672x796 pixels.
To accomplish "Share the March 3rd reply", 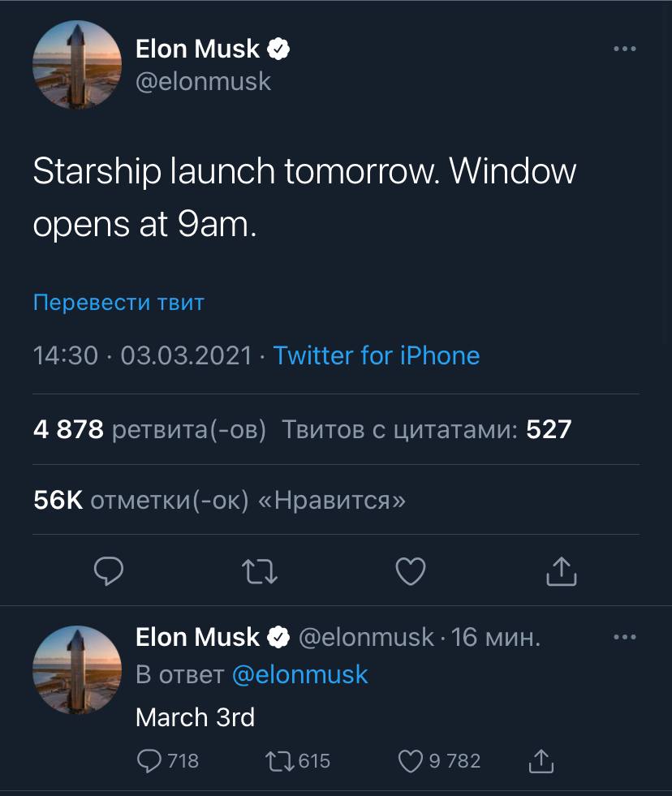I will point(541,760).
